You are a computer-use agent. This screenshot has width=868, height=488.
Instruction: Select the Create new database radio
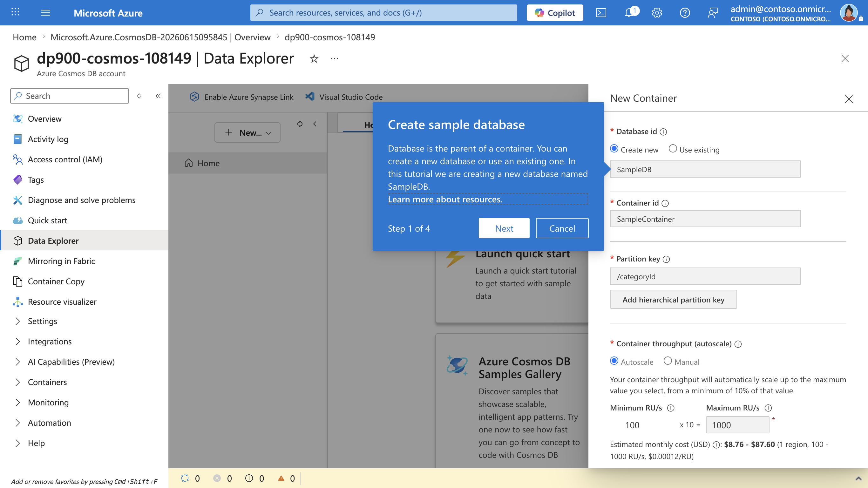(614, 149)
